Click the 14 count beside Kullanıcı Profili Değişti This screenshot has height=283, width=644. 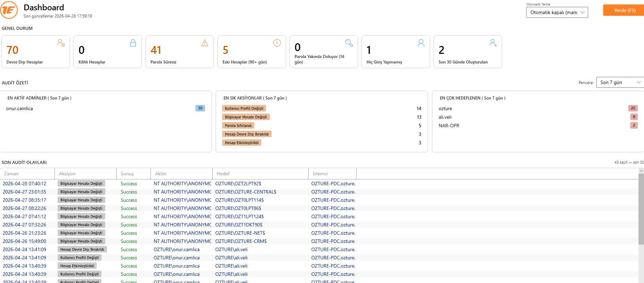419,108
